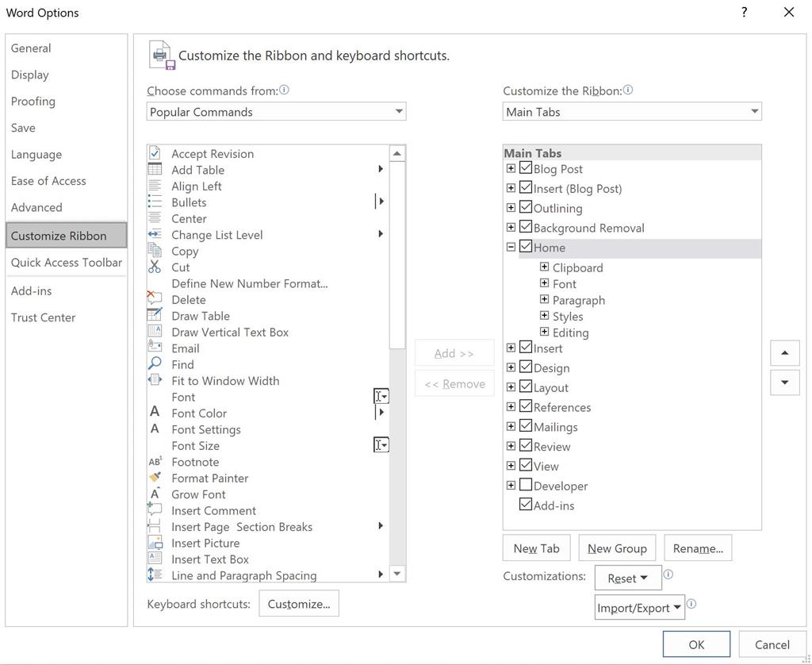Click the Draw Vertical Text Box icon
812x665 pixels.
pos(155,332)
